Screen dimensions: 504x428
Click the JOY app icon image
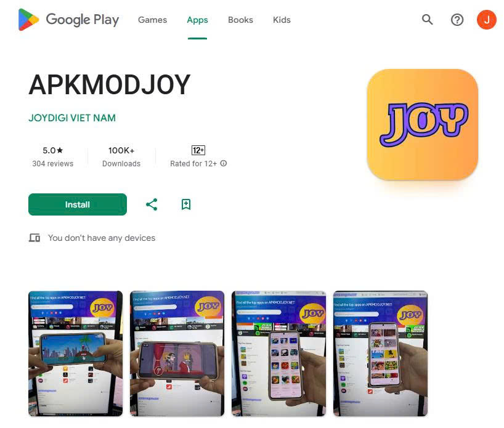(x=422, y=124)
